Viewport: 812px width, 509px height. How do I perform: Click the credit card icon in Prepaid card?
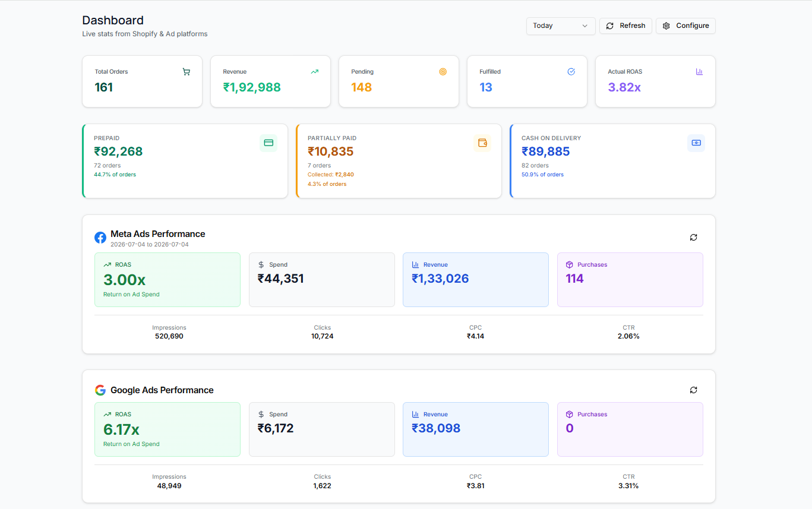(268, 143)
